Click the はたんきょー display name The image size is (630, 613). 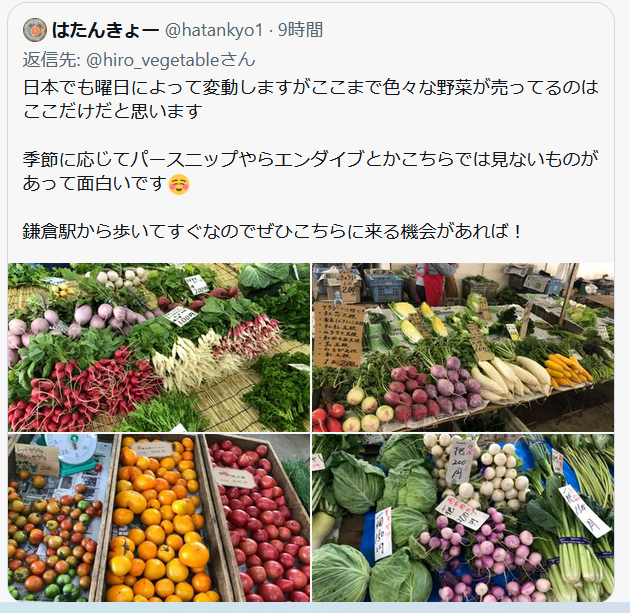coord(105,30)
